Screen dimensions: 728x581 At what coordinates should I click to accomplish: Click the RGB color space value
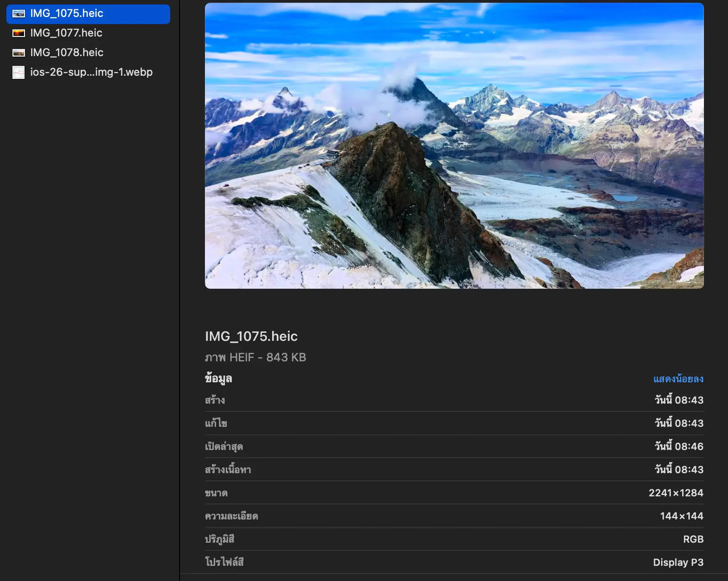coord(693,539)
